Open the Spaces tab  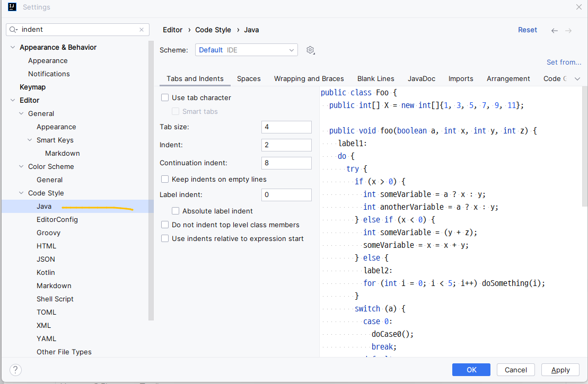click(x=249, y=79)
